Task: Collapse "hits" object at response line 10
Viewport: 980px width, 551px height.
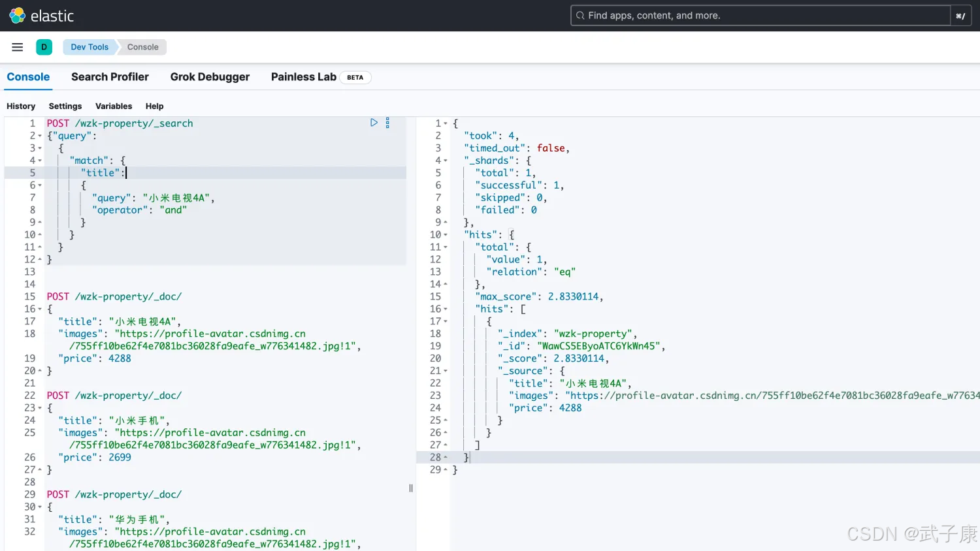Action: click(446, 235)
